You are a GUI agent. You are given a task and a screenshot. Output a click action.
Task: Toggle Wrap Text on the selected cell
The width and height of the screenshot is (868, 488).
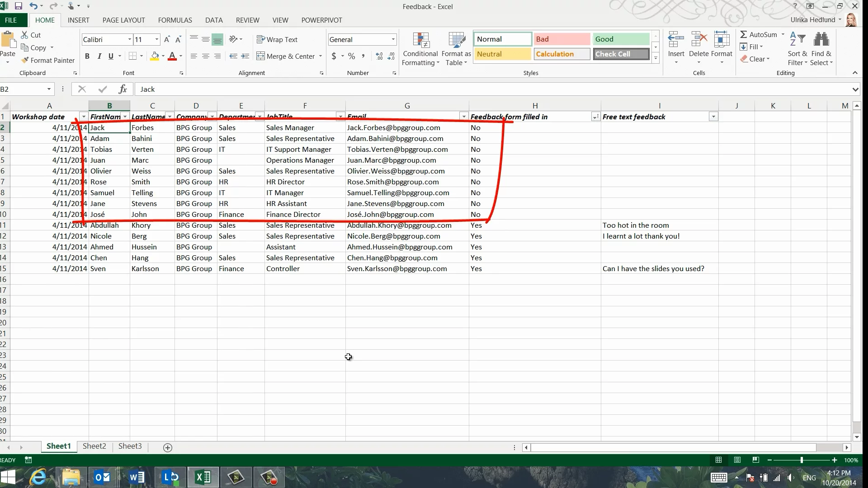click(x=277, y=40)
